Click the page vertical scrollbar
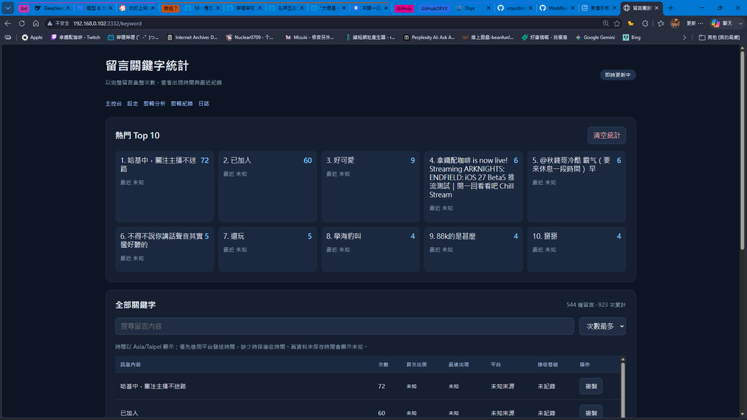Screen dimensions: 747x420 742,149
